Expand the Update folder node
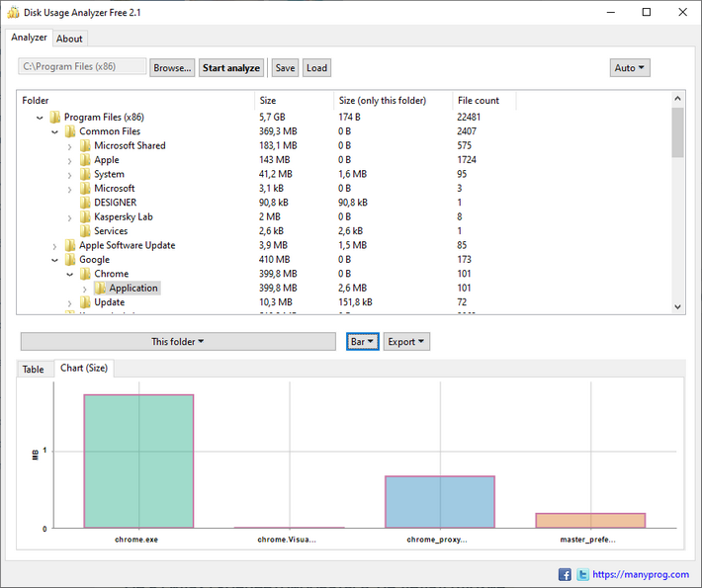This screenshot has height=588, width=702. [x=69, y=303]
